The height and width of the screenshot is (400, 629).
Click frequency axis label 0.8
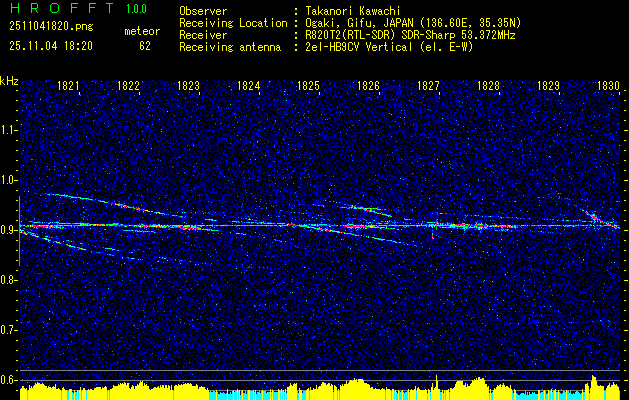8,280
